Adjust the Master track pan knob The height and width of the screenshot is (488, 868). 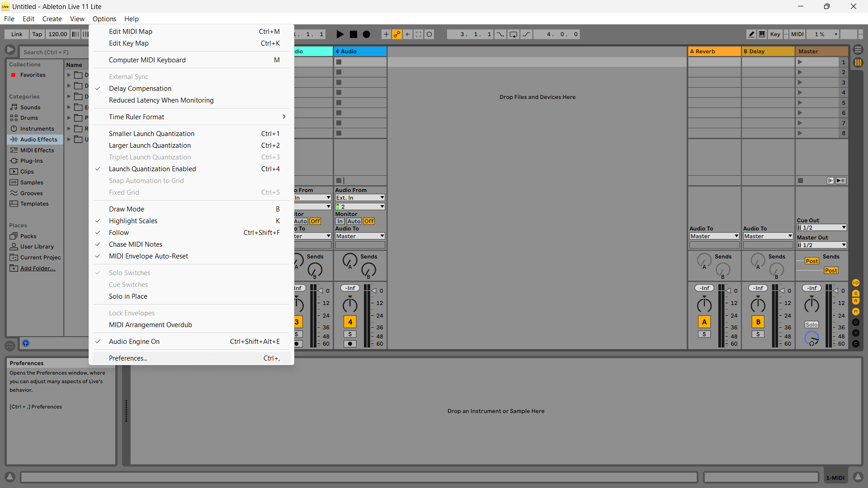coord(811,305)
